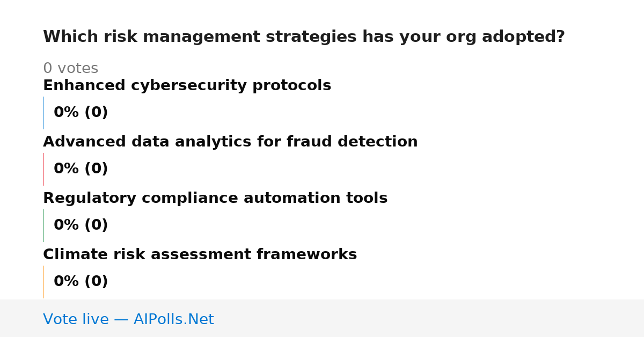Select Advanced data analytics for fraud detection
Viewport: 644px width, 337px height.
[x=230, y=142]
